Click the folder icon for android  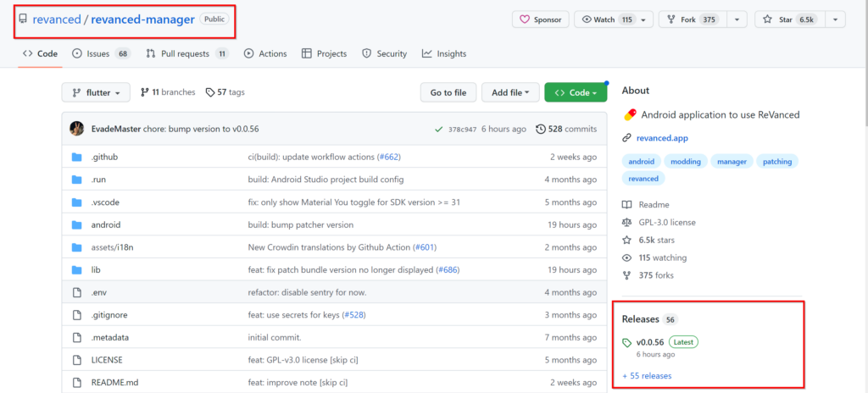click(x=77, y=225)
